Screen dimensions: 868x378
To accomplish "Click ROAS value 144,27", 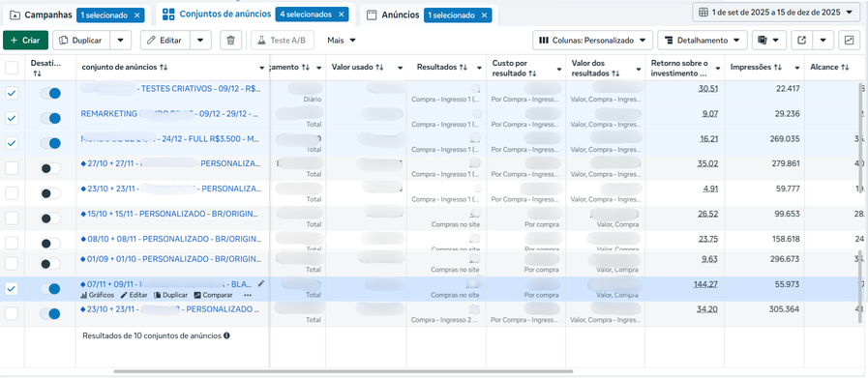I will (x=705, y=284).
